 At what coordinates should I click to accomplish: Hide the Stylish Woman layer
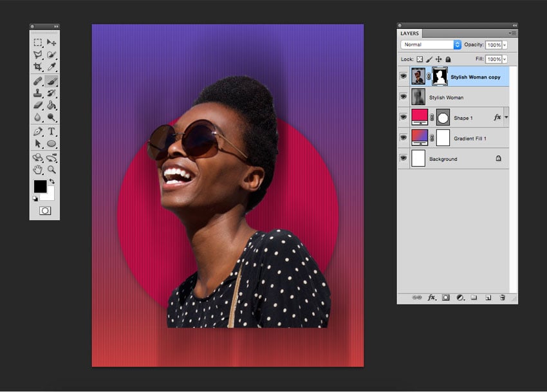403,97
